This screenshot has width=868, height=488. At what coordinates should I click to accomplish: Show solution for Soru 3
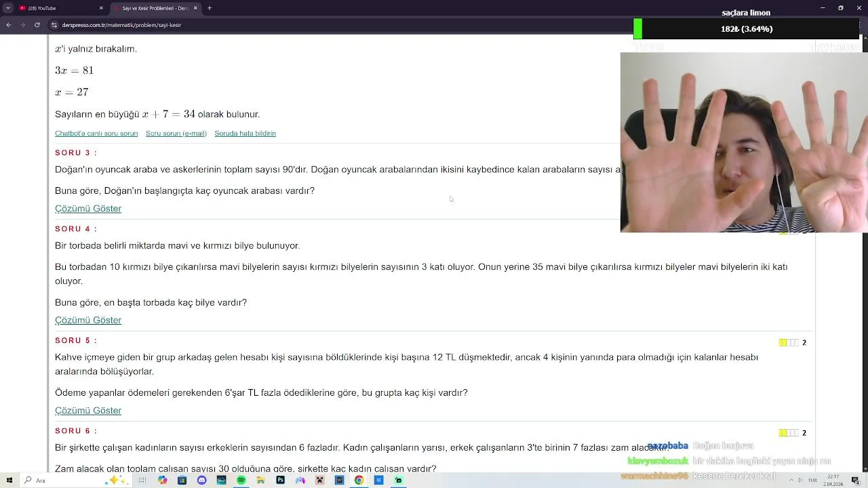point(88,209)
